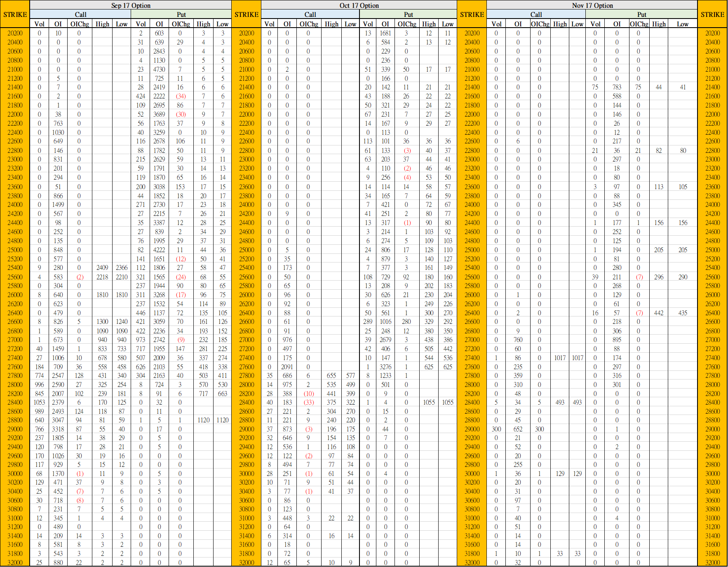
Task: Click strike 20200 in the leftmost column
Action: click(15, 33)
